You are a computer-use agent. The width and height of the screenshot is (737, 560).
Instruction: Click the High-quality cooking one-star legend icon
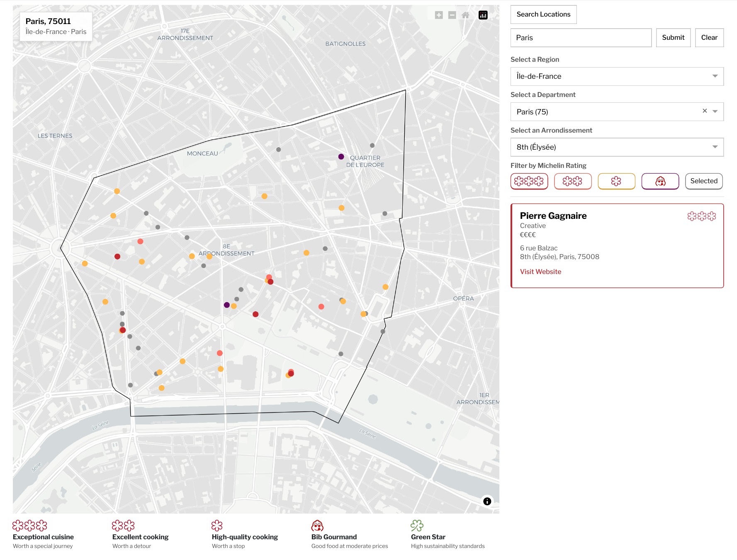pyautogui.click(x=217, y=526)
